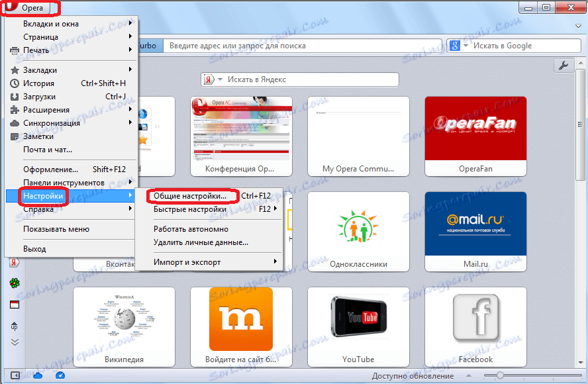Expand the Справка submenu arrow
The height and width of the screenshot is (384, 588).
pyautogui.click(x=130, y=209)
